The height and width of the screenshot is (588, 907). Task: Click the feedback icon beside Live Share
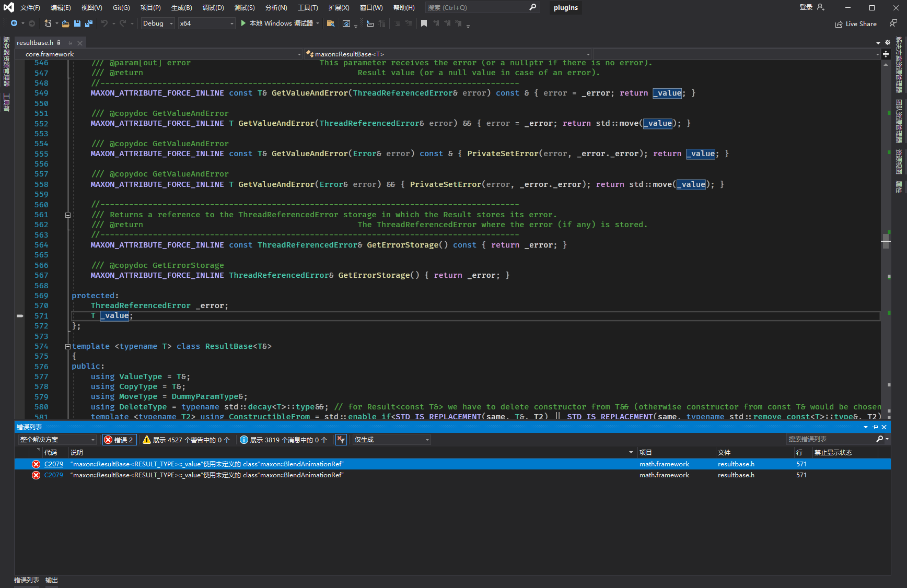(893, 23)
